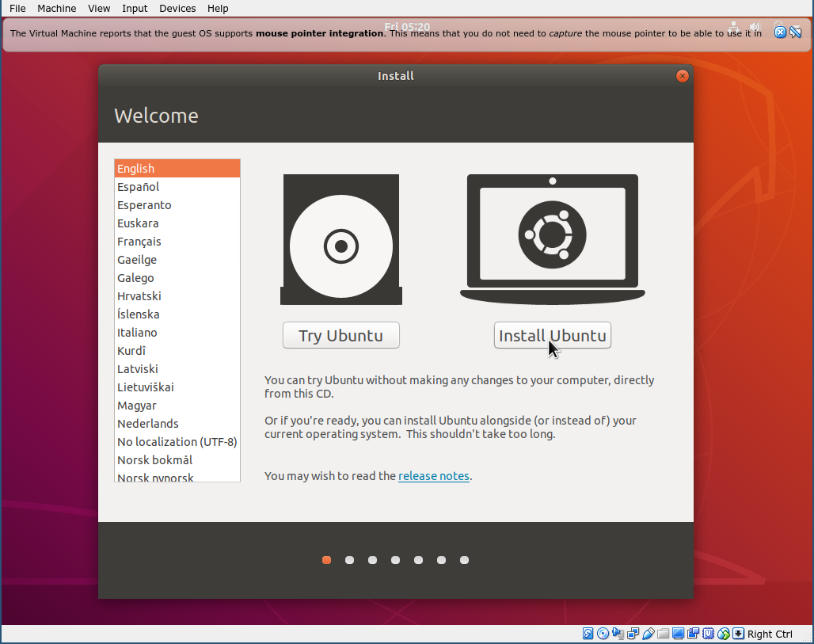Open the Input menu

click(x=135, y=8)
